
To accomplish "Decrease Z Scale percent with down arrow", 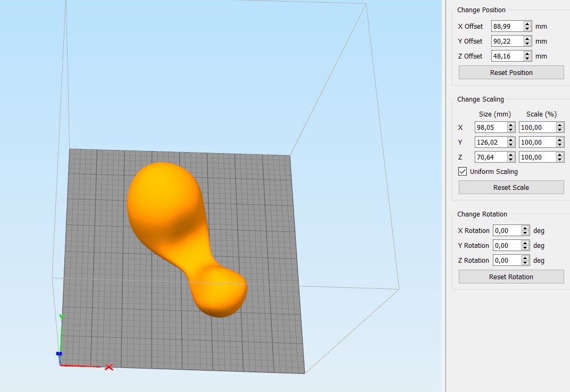I will [560, 160].
